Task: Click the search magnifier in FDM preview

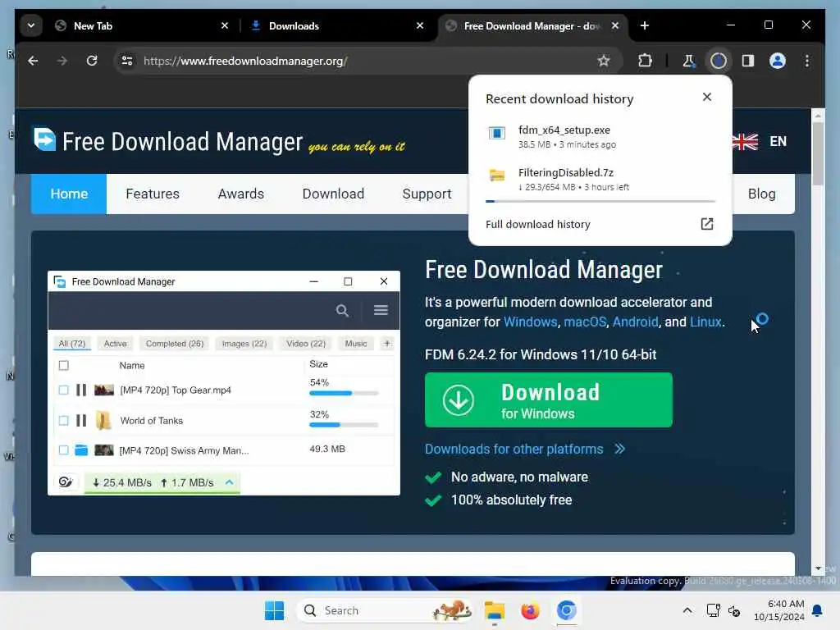Action: click(x=342, y=311)
